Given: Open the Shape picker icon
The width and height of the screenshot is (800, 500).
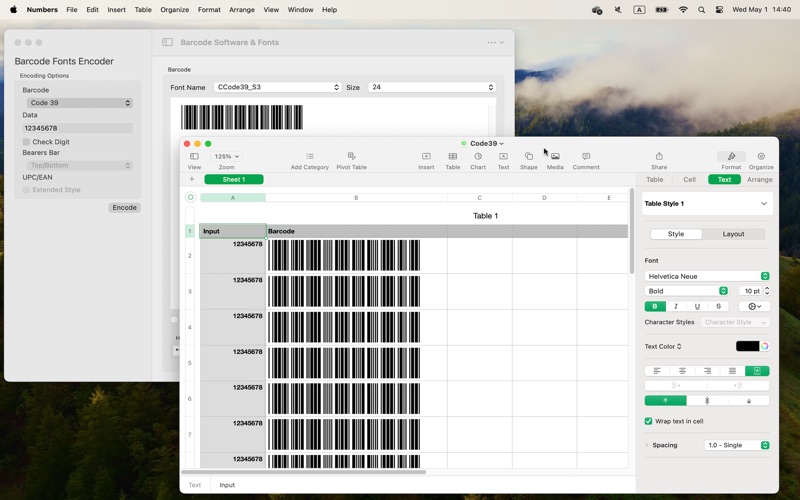Looking at the screenshot, I should (529, 156).
